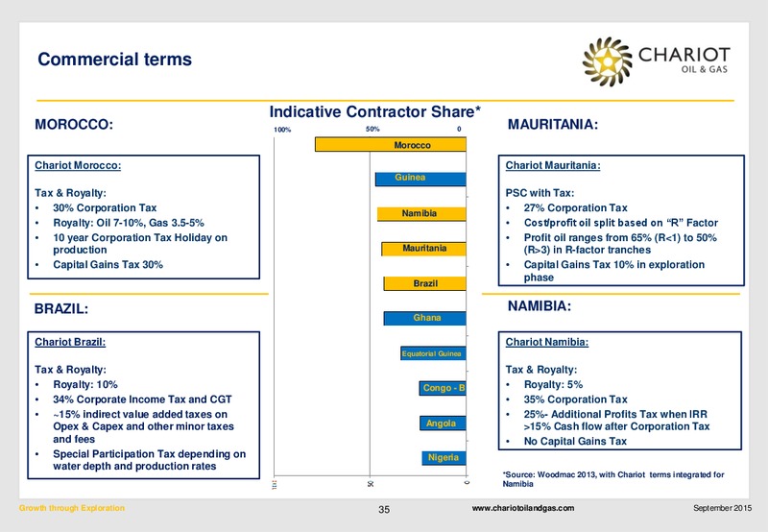Image resolution: width=768 pixels, height=532 pixels.
Task: Click the MAURITANIA: section heading
Action: click(553, 125)
